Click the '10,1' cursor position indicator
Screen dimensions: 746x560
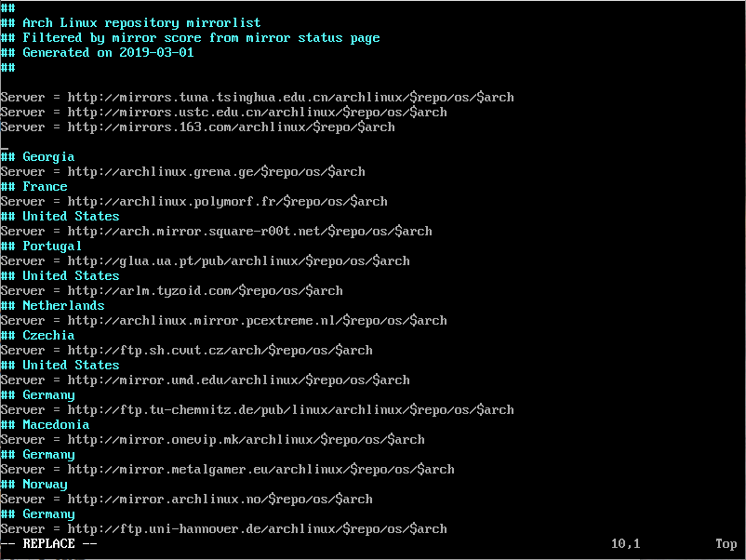[626, 544]
